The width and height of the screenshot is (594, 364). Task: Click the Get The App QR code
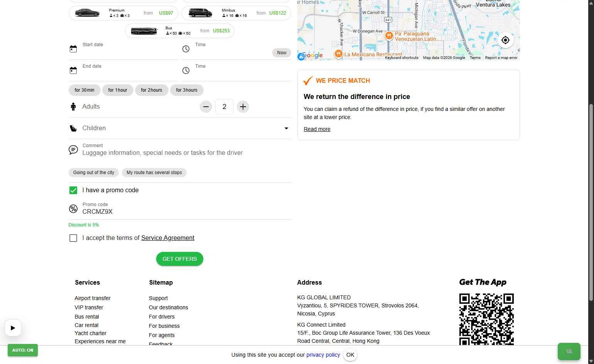486,319
